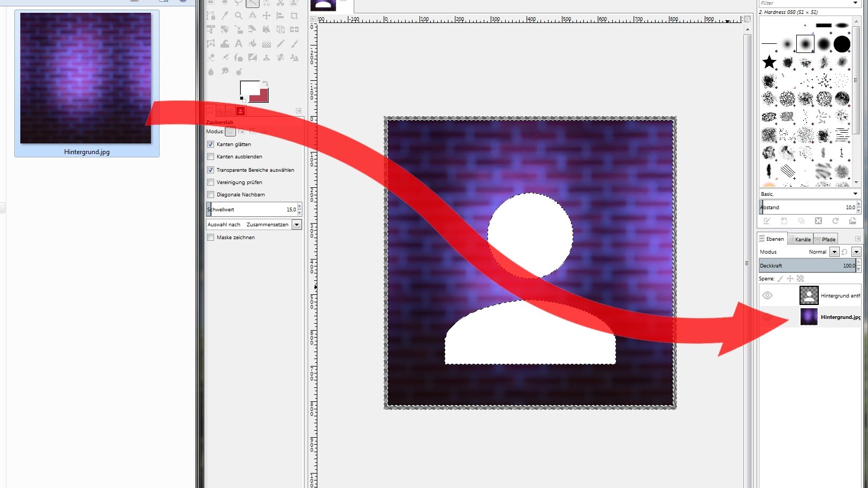Select the Bucket Fill tool
The height and width of the screenshot is (488, 868).
tap(253, 43)
